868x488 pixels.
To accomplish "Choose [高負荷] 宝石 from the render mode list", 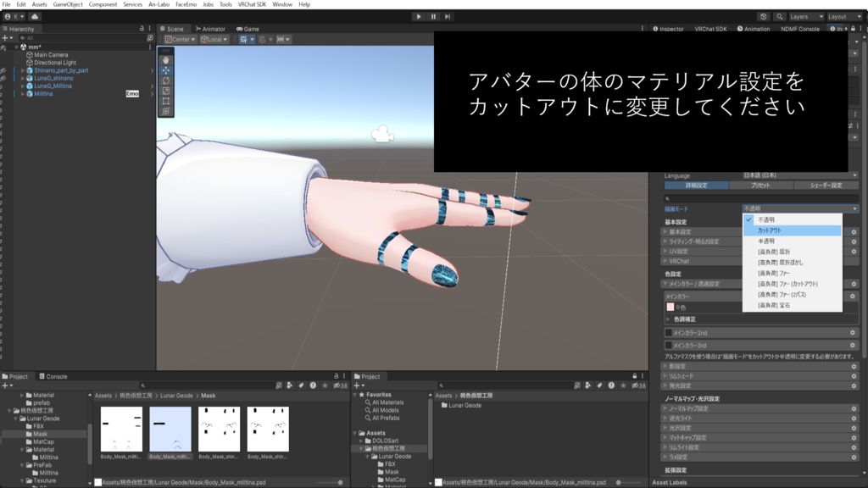I will [793, 305].
